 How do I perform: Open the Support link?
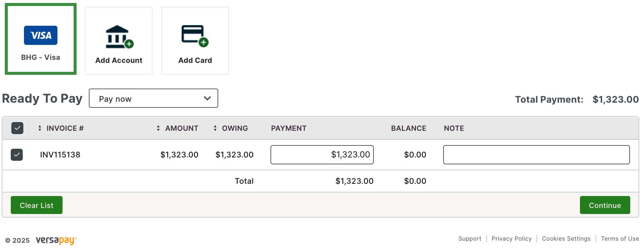tap(470, 239)
